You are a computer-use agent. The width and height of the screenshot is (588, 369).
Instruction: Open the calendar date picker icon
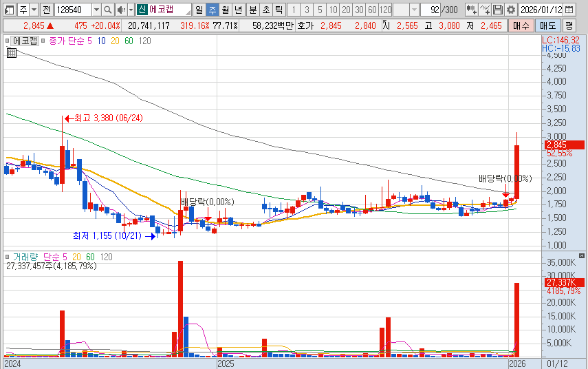tap(569, 10)
